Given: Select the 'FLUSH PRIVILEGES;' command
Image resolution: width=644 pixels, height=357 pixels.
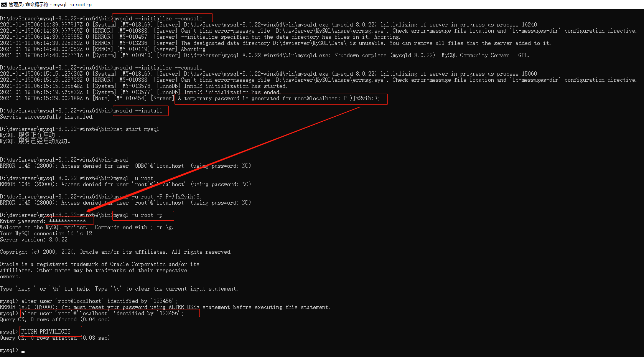Looking at the screenshot, I should coord(47,332).
